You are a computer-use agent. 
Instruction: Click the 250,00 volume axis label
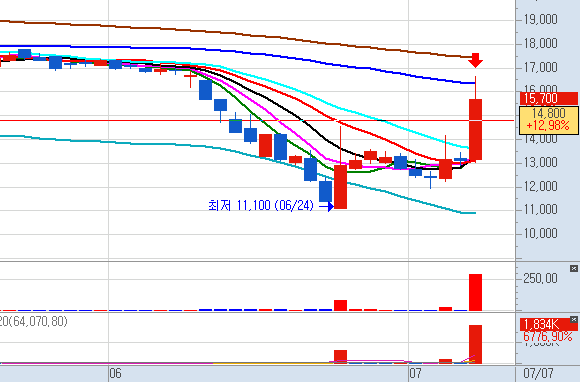(540, 278)
